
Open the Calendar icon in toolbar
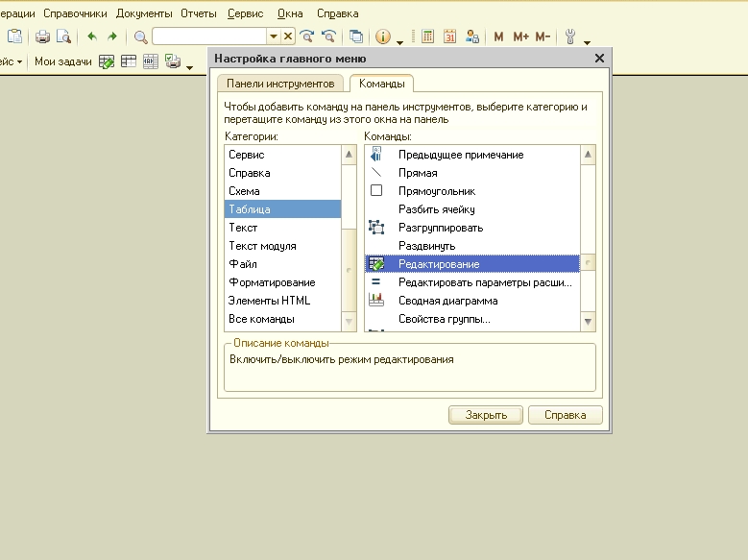pyautogui.click(x=448, y=37)
